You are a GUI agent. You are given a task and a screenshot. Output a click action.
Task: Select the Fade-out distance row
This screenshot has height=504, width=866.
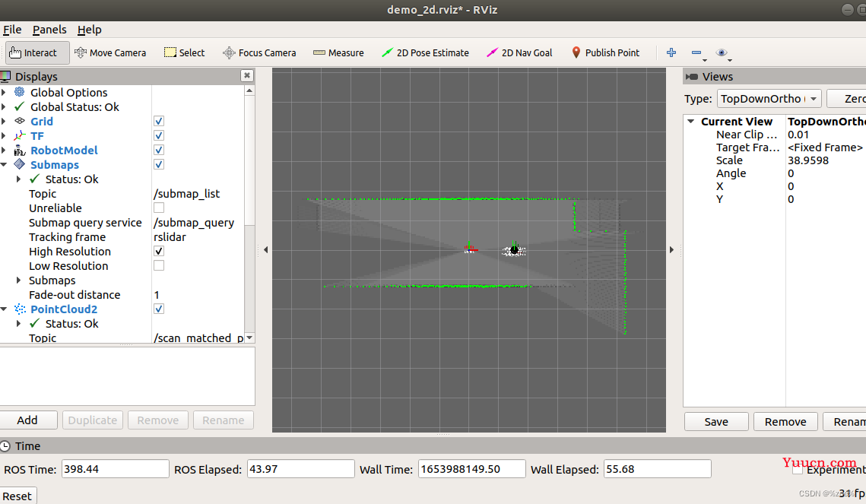tap(122, 295)
